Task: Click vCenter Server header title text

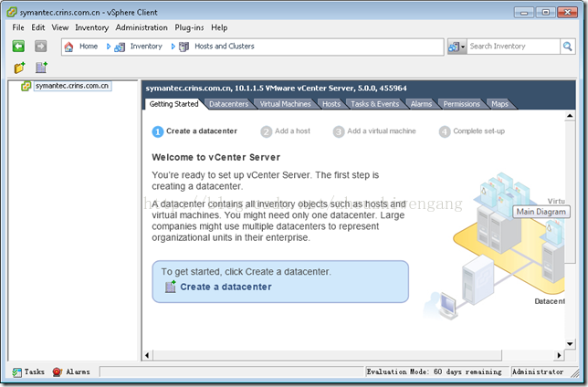Action: click(276, 89)
